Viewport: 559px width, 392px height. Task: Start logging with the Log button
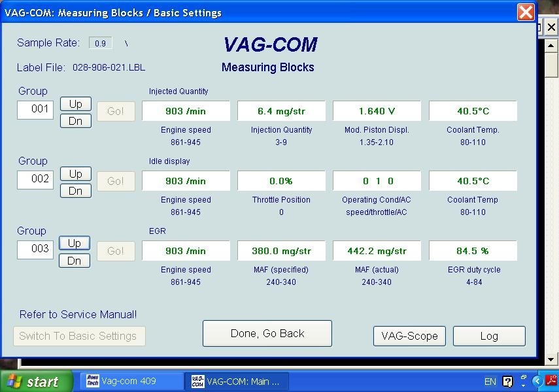tap(488, 336)
